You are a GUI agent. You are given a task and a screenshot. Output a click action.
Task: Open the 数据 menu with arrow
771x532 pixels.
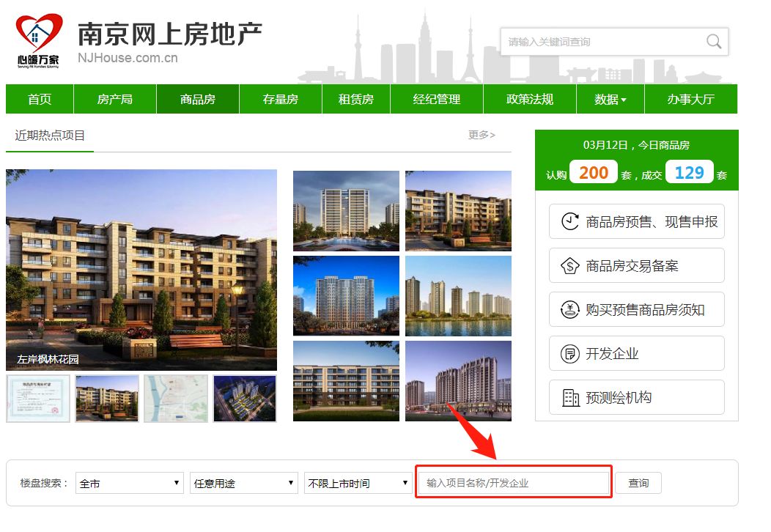(x=610, y=100)
